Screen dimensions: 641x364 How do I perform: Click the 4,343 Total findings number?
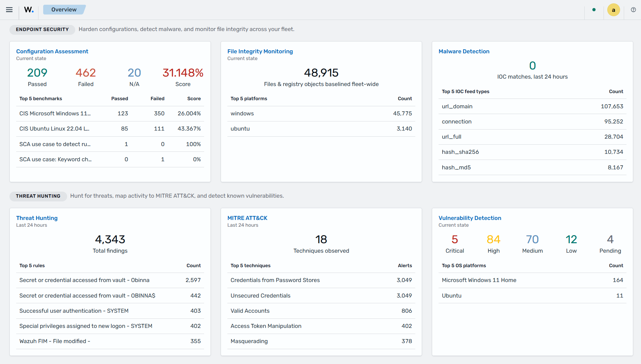click(x=110, y=239)
